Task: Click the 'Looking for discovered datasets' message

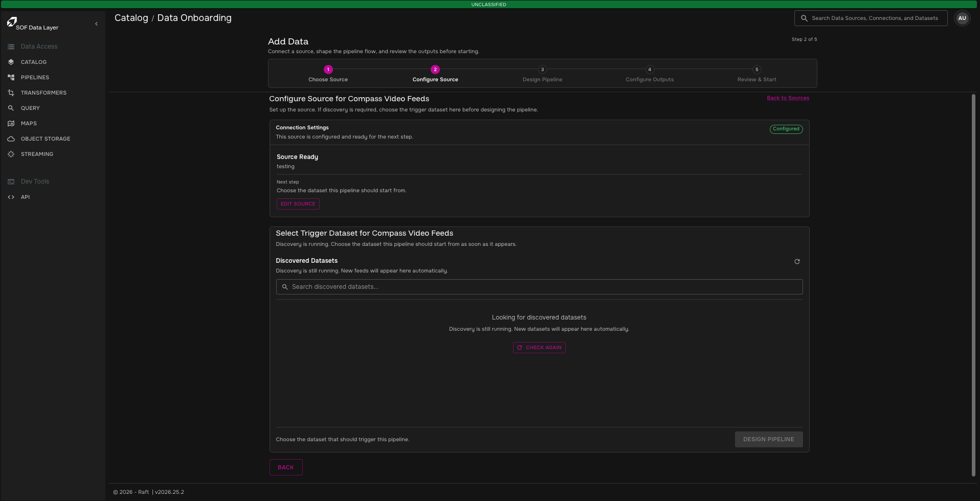Action: click(x=539, y=317)
